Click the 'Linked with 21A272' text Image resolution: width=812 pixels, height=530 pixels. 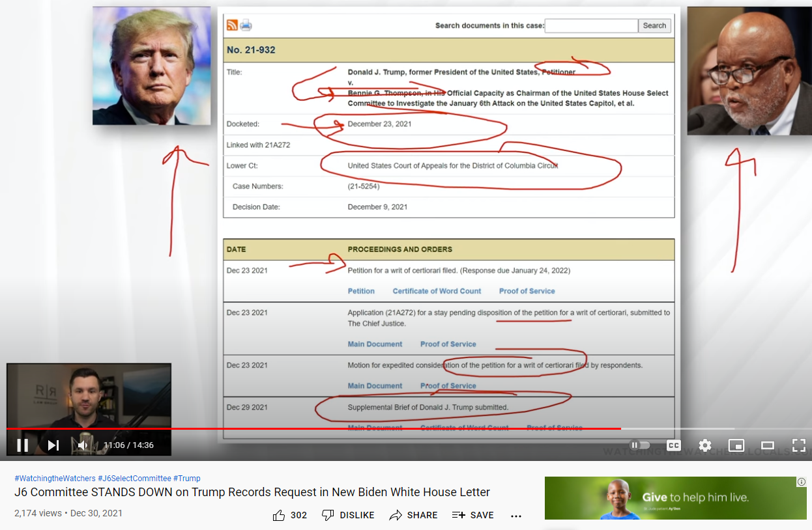coord(258,145)
